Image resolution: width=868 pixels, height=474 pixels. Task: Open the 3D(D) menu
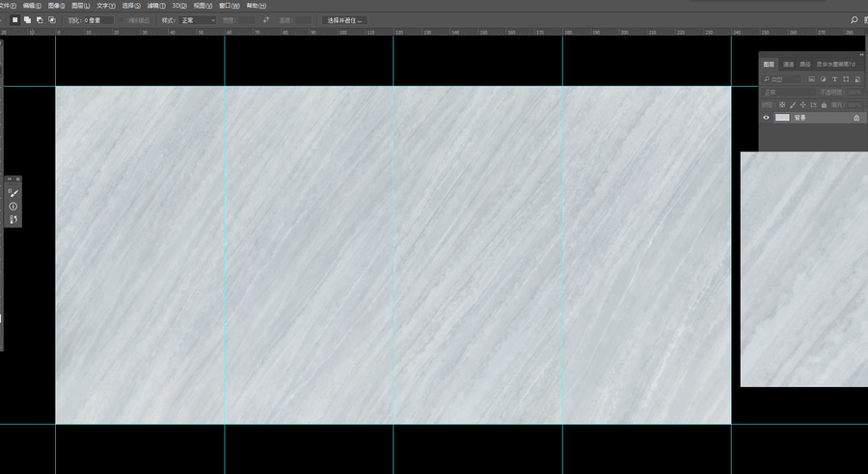coord(179,6)
